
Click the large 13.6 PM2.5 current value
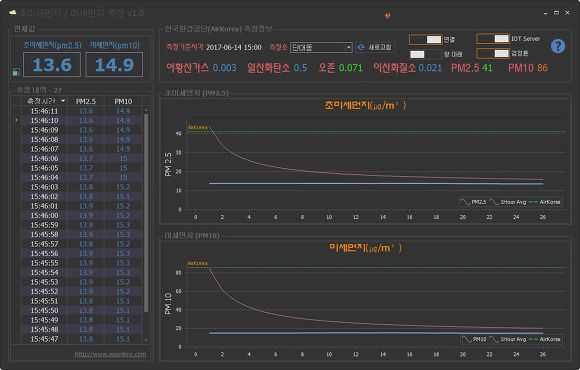coord(52,65)
